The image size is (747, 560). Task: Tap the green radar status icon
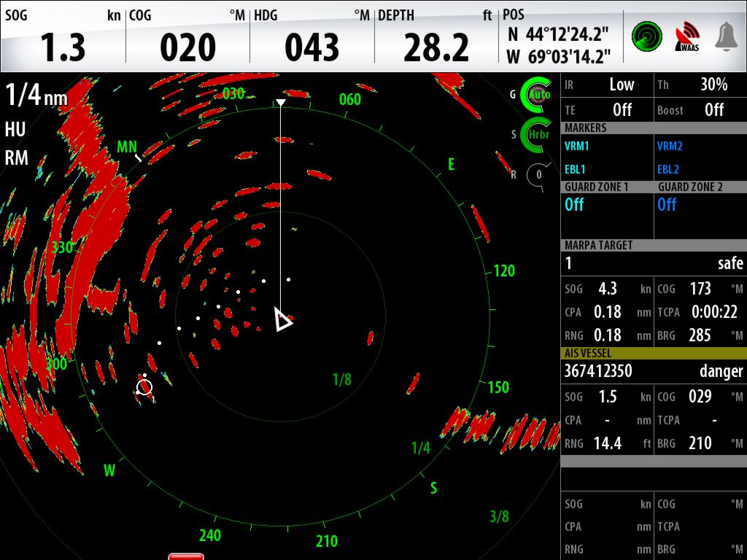646,36
